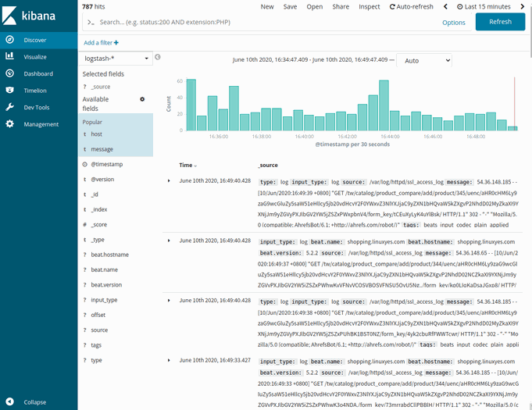Toggle Auto-refresh in the top menu
The image size is (532, 410).
coord(411,6)
